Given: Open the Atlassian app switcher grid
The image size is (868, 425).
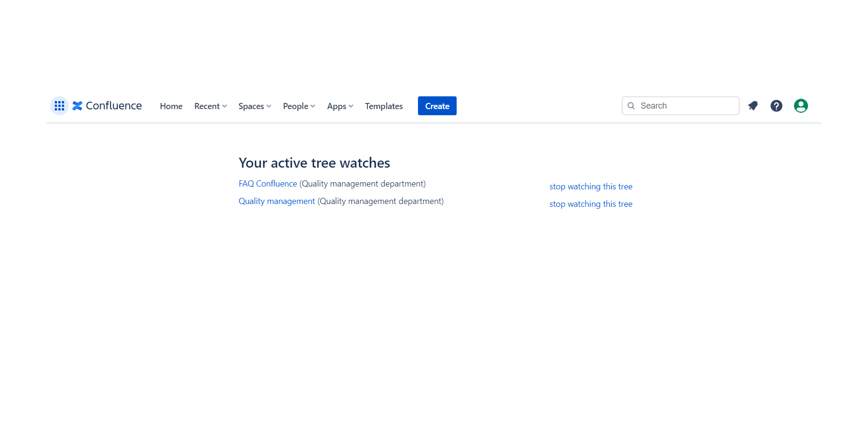Looking at the screenshot, I should pyautogui.click(x=59, y=106).
